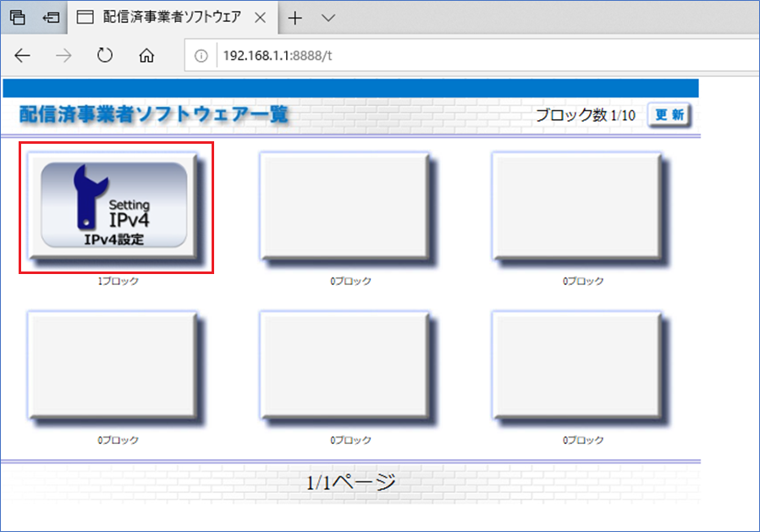Click the browser Forward arrow
This screenshot has width=760, height=532.
coord(63,56)
